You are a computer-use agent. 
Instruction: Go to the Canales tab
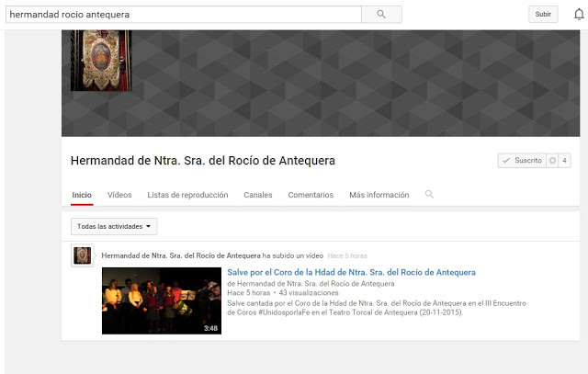pos(258,195)
